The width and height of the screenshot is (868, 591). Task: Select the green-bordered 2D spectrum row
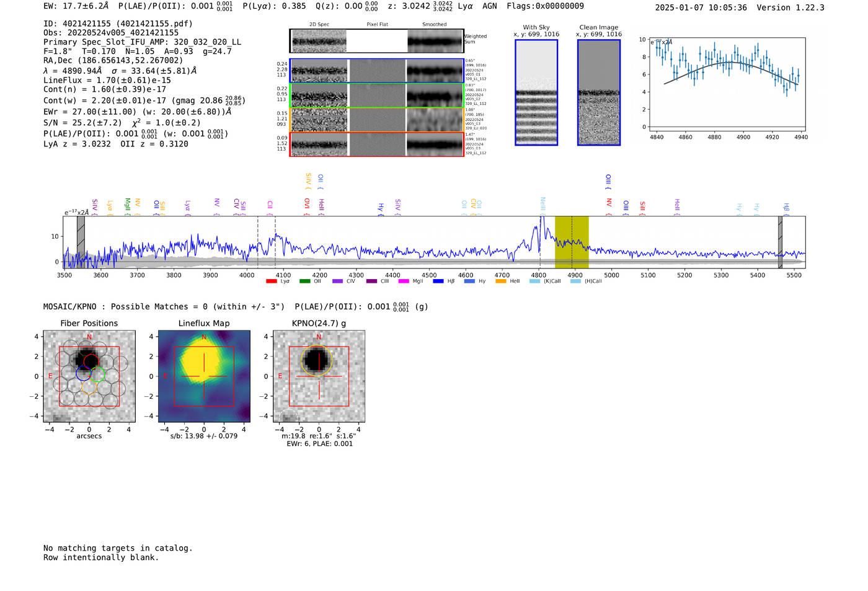tap(377, 96)
